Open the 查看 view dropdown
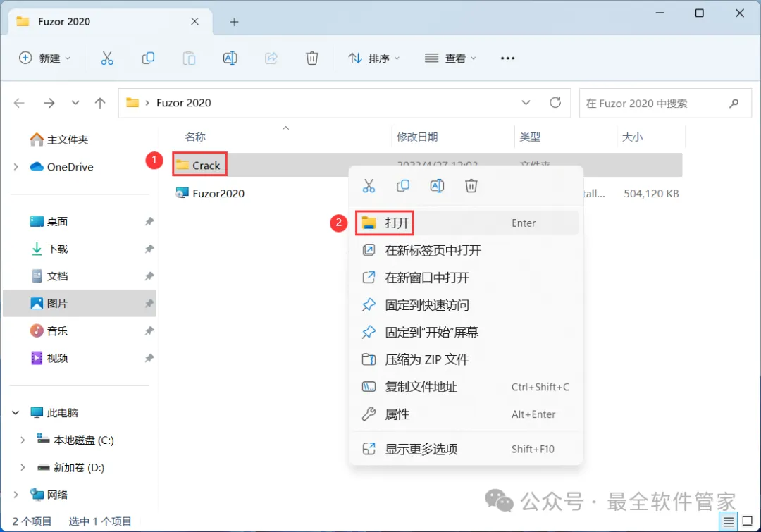The image size is (761, 532). click(450, 58)
